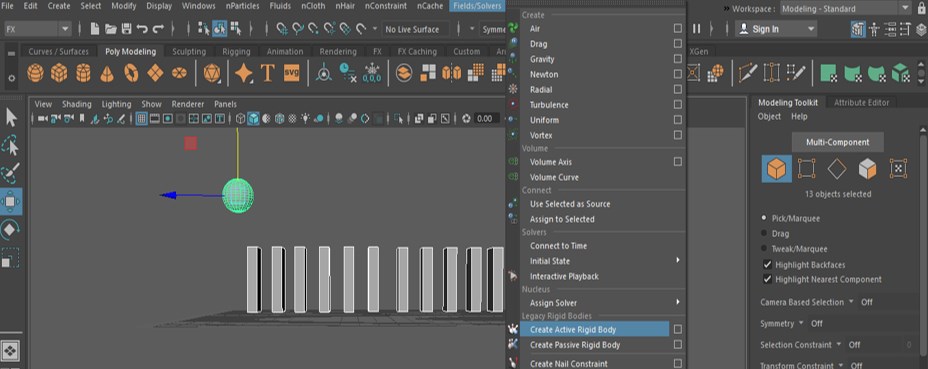
Task: Activate the Rotate tool in the toolbox
Action: tap(11, 229)
